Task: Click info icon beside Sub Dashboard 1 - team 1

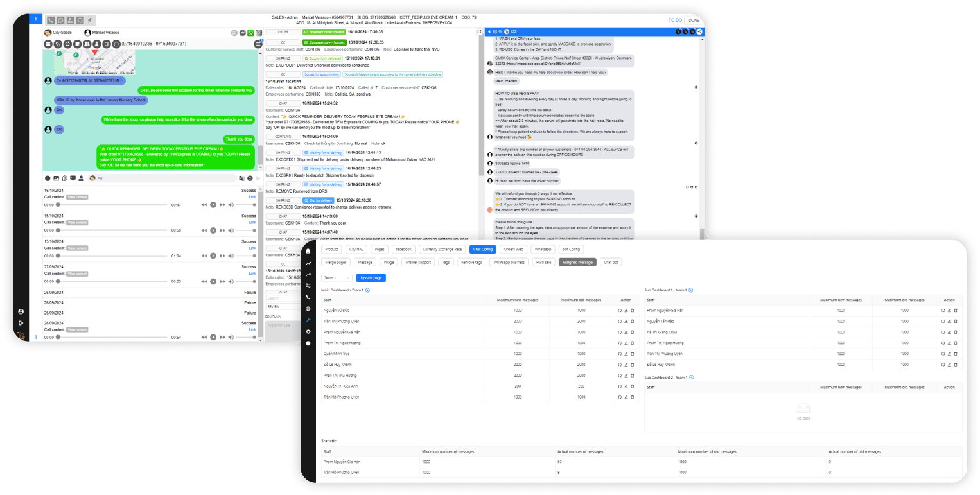Action: click(691, 290)
